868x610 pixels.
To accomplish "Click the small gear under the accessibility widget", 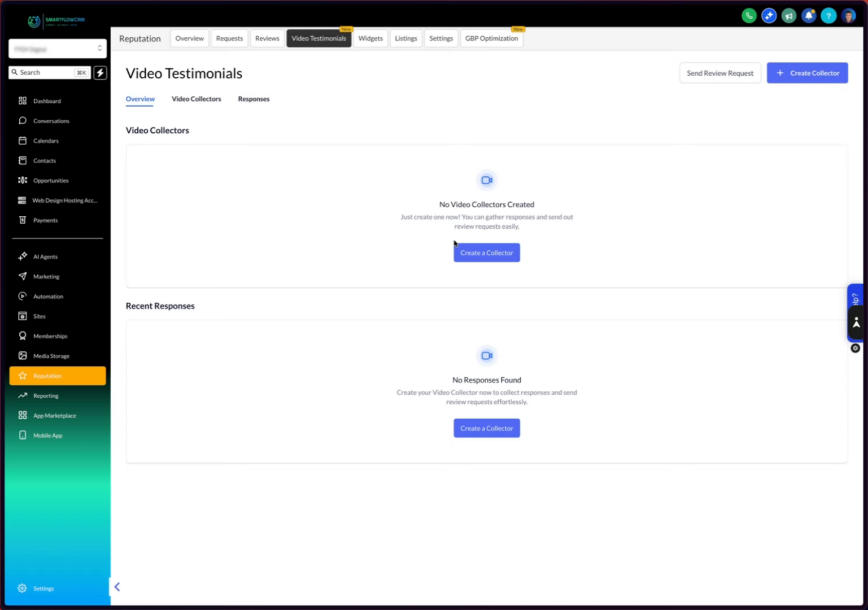I will coord(856,348).
